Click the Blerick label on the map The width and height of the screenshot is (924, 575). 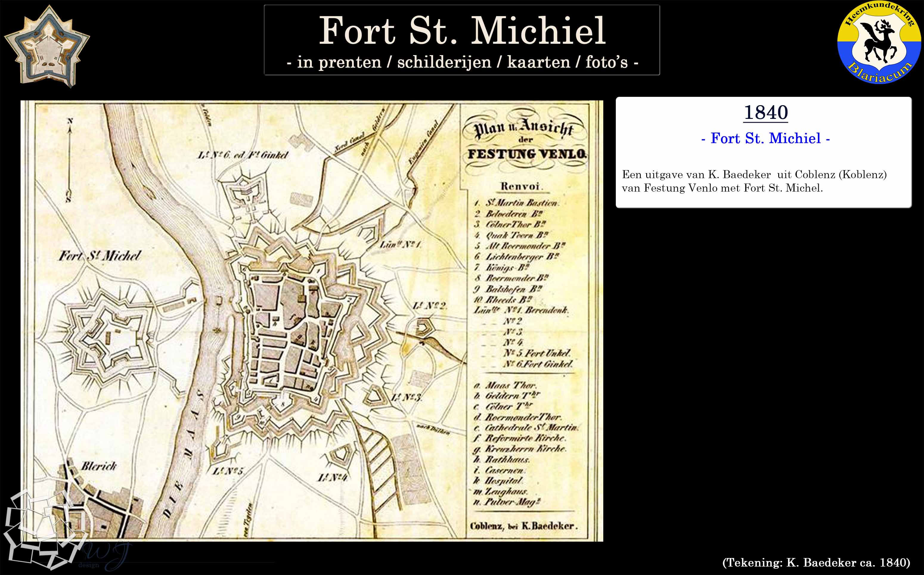coord(99,466)
